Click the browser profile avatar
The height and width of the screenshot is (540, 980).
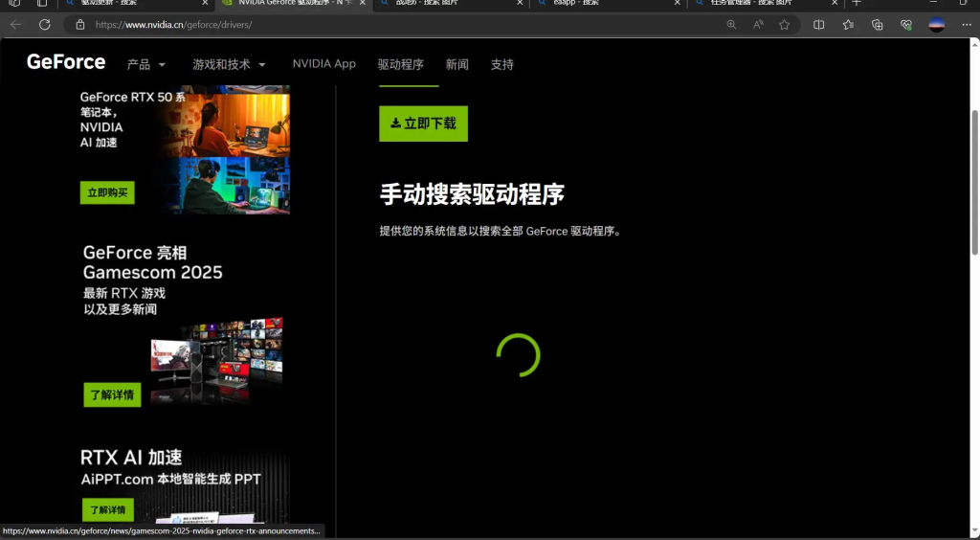click(937, 25)
